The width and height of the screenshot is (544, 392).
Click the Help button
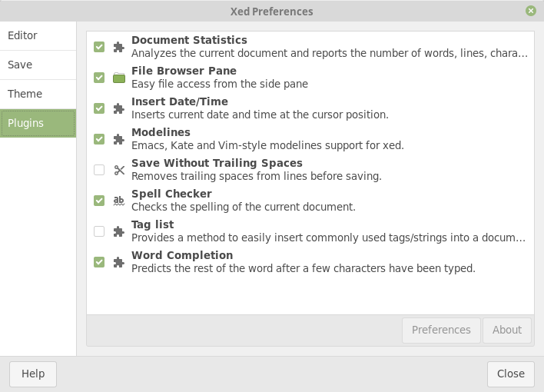tap(33, 374)
